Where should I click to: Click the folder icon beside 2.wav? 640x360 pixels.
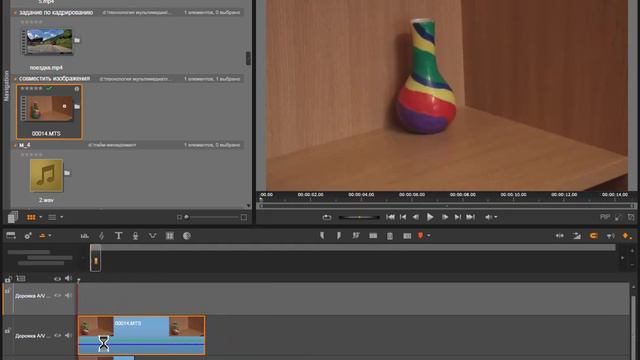coord(67,173)
